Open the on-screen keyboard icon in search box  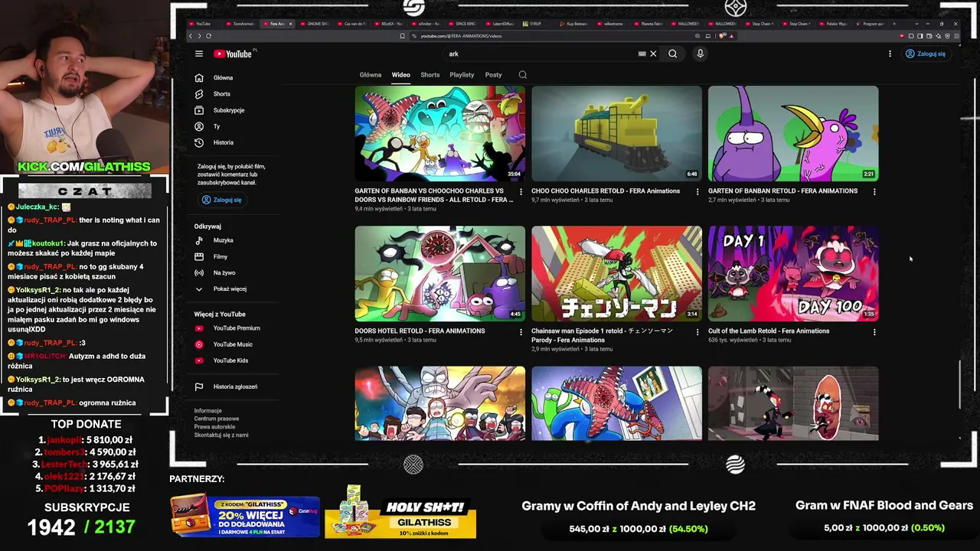coord(642,54)
